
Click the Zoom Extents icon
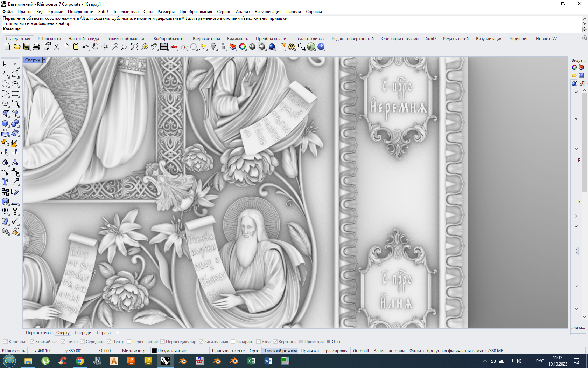click(x=135, y=47)
